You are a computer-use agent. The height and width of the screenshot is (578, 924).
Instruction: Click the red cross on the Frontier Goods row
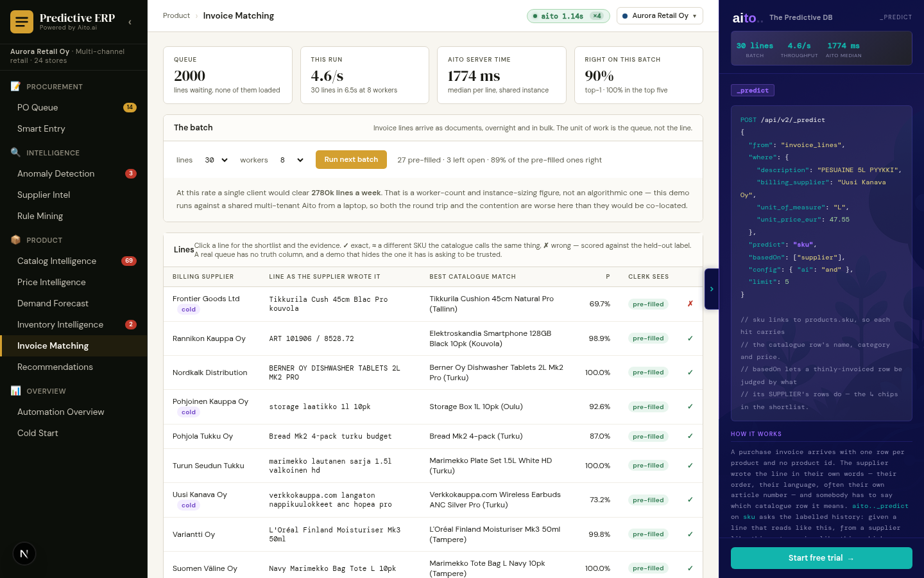click(690, 304)
